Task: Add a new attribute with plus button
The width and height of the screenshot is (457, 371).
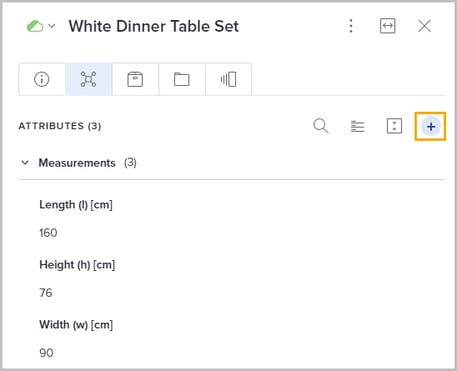Action: 431,126
